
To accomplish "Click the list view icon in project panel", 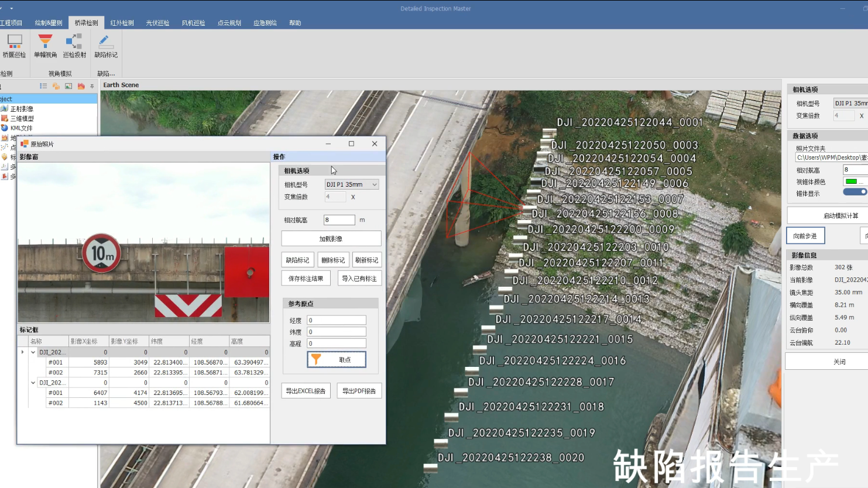I will click(42, 85).
